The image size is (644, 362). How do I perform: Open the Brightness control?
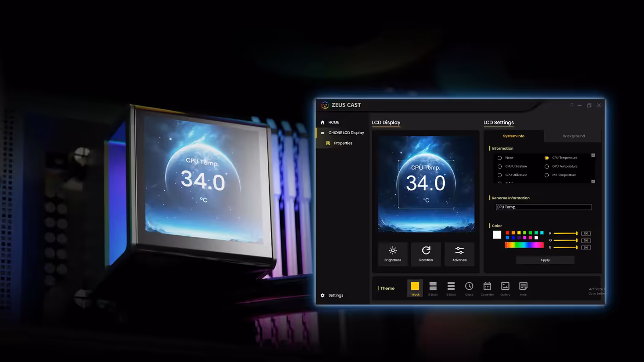coord(393,254)
